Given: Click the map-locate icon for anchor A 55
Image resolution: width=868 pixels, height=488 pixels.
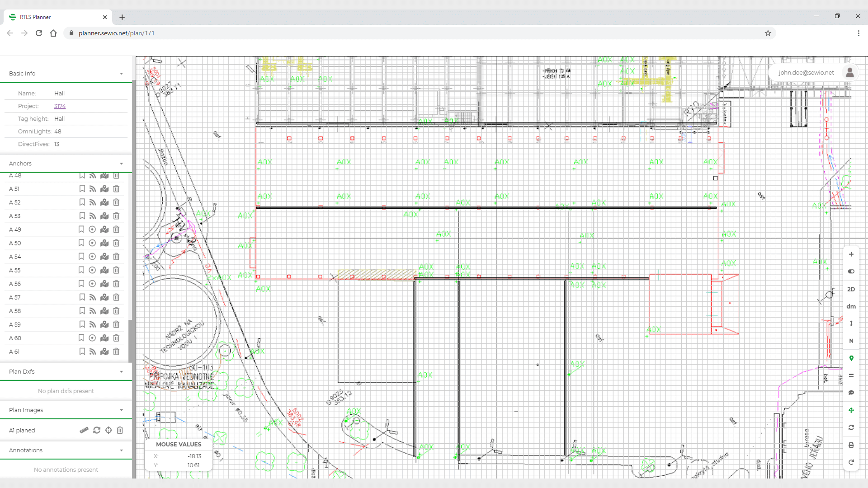Looking at the screenshot, I should click(x=104, y=270).
